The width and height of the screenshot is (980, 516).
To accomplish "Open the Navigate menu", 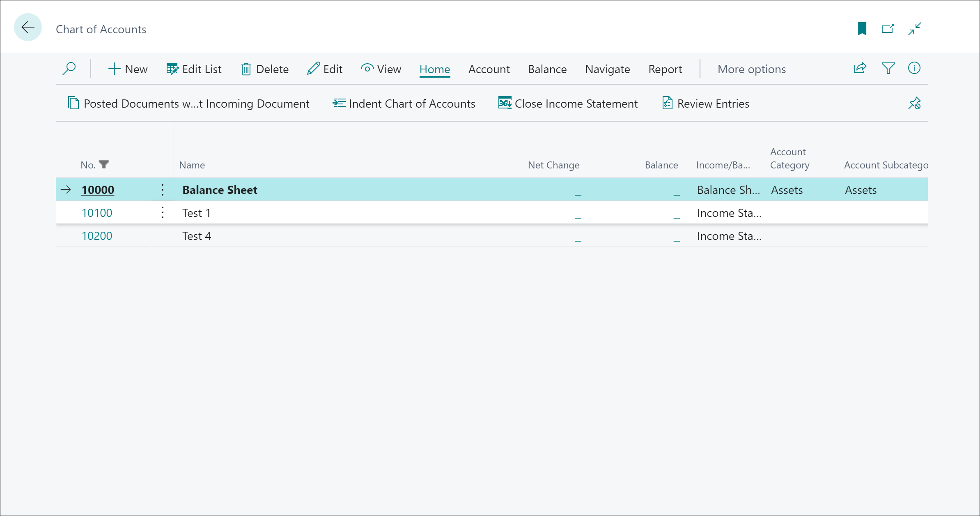I will click(608, 69).
